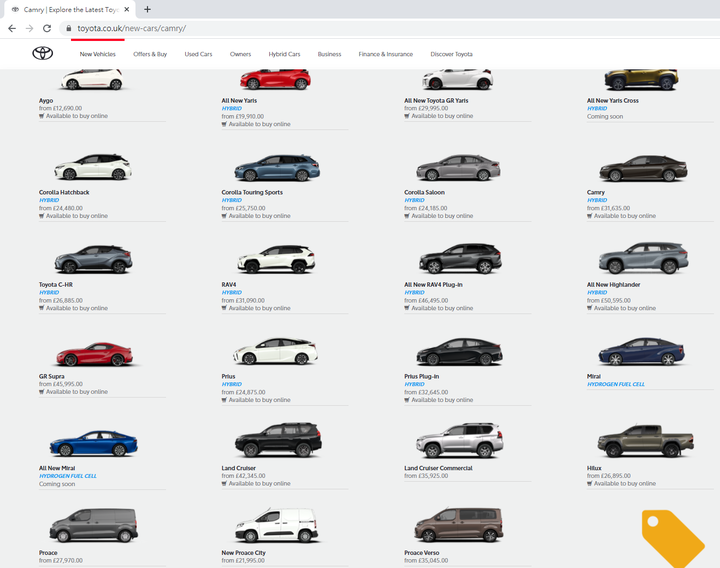Open a new browser tab

(x=148, y=9)
